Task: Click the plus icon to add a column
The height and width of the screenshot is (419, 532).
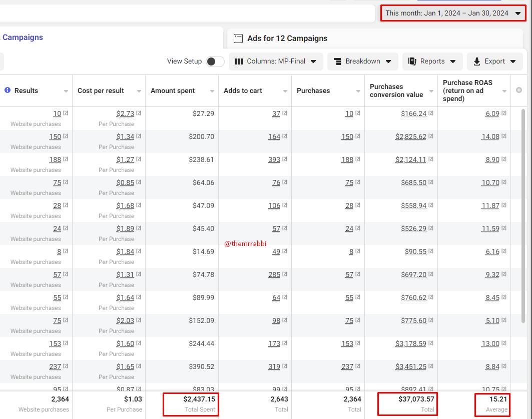Action: [519, 90]
